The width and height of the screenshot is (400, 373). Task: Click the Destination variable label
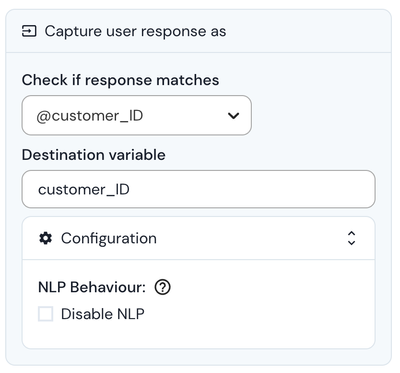point(94,155)
